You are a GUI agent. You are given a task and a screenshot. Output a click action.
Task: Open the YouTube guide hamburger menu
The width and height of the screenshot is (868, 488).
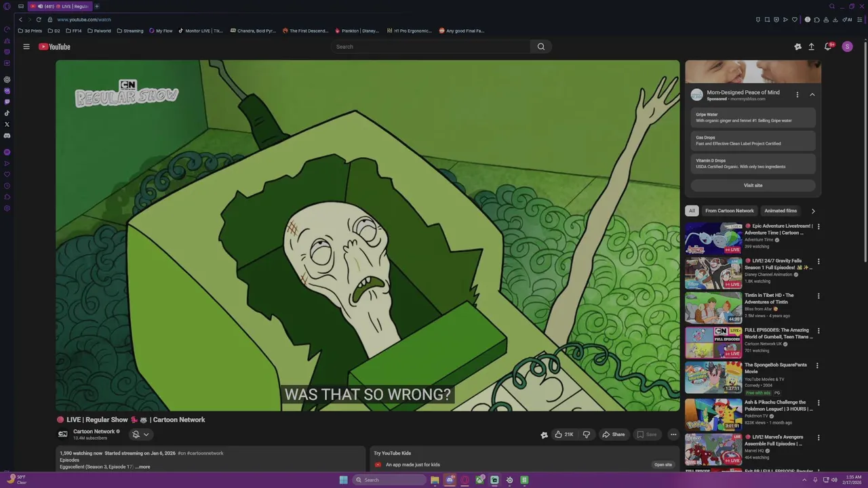[26, 47]
